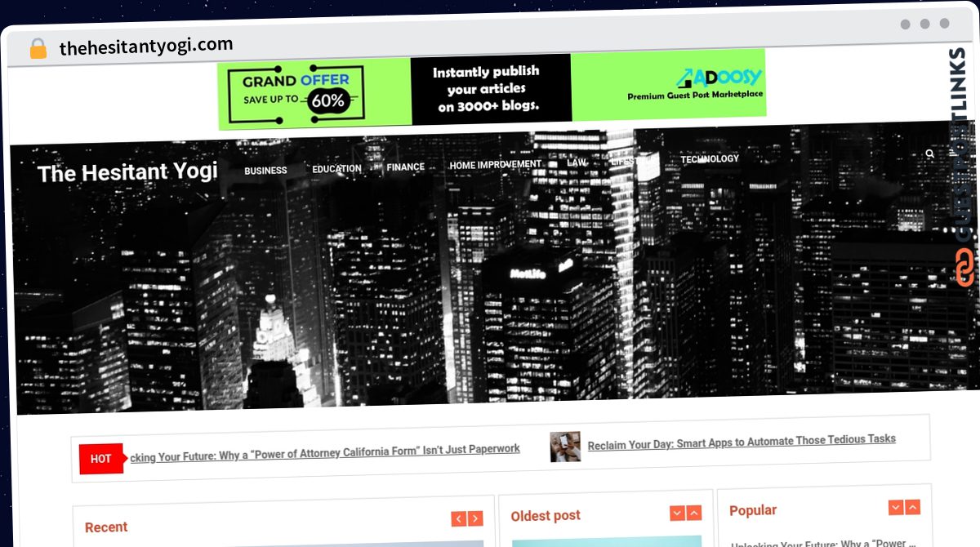This screenshot has height=547, width=980.
Task: Click the Oldest post widget heading
Action: click(546, 516)
